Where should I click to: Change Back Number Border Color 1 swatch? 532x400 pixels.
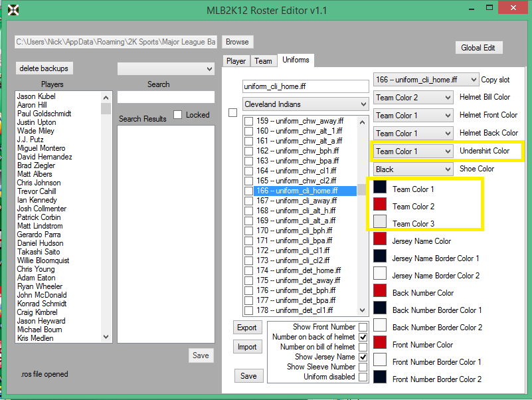tap(380, 308)
